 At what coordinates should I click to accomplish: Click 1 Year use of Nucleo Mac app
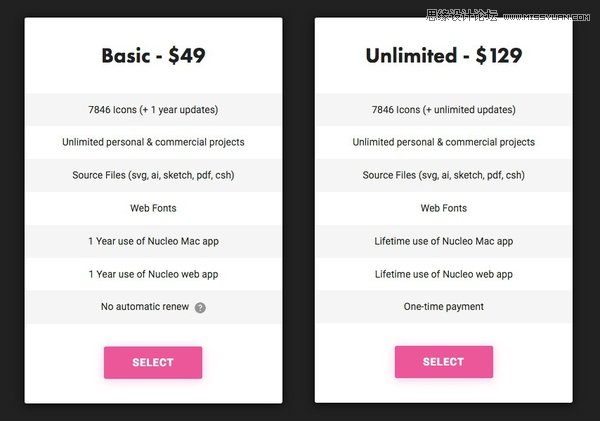(x=153, y=241)
